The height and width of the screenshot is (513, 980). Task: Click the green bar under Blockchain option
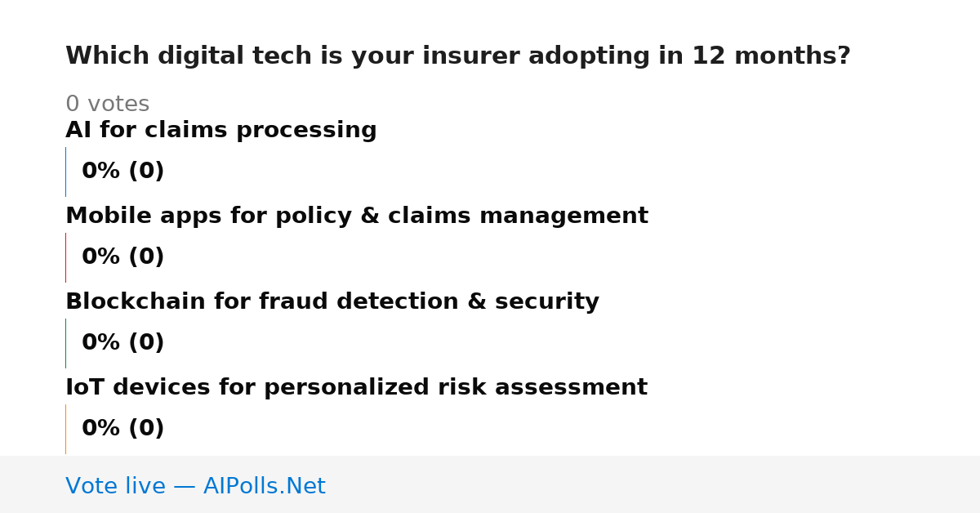65,343
